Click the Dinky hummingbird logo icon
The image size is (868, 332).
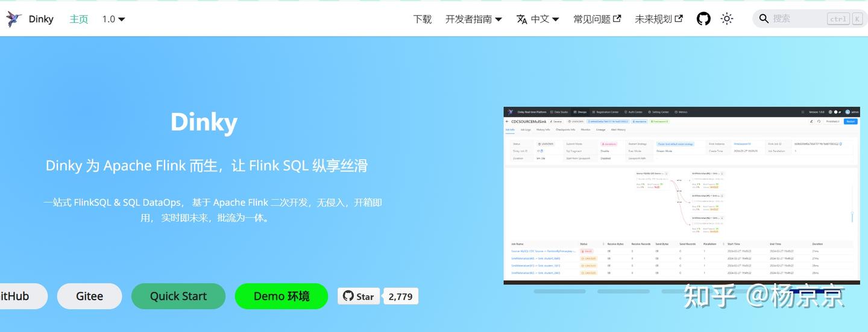click(14, 19)
